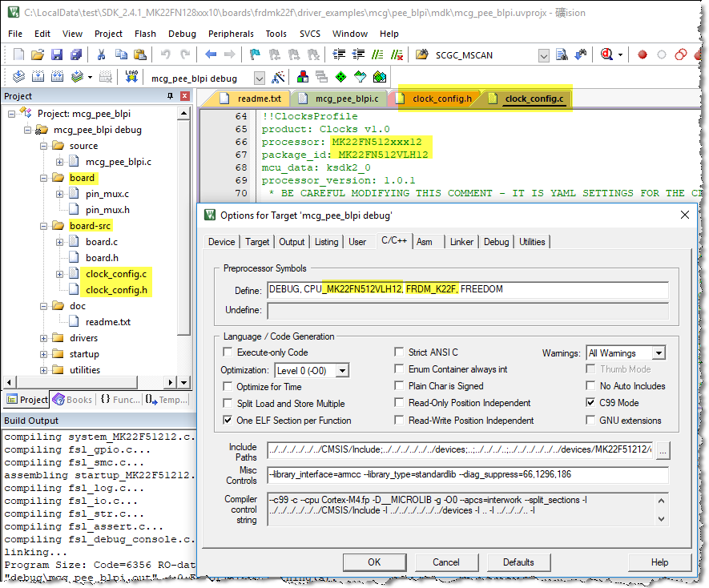The width and height of the screenshot is (709, 588).
Task: Expand the drivers folder in project tree
Action: pos(44,338)
